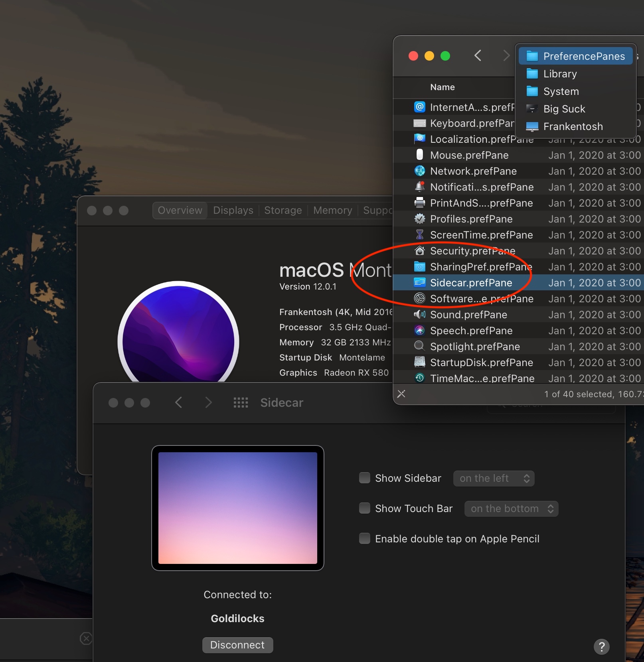Open the sidebar position 'on the left' dropdown

click(494, 478)
